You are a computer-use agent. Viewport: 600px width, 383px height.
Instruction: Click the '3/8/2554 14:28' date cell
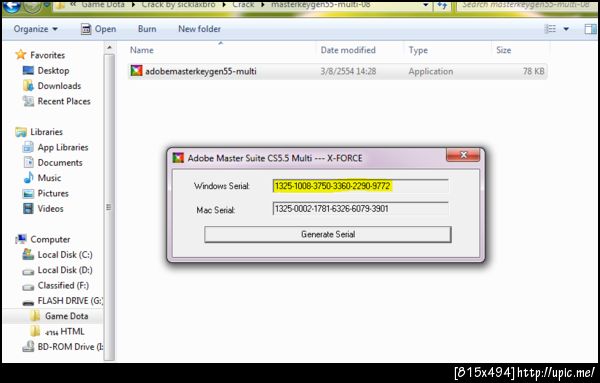click(348, 71)
